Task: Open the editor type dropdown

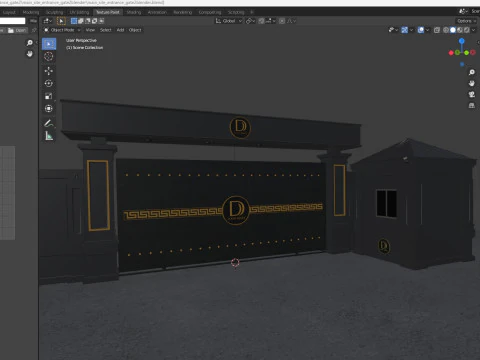Action: 47,21
